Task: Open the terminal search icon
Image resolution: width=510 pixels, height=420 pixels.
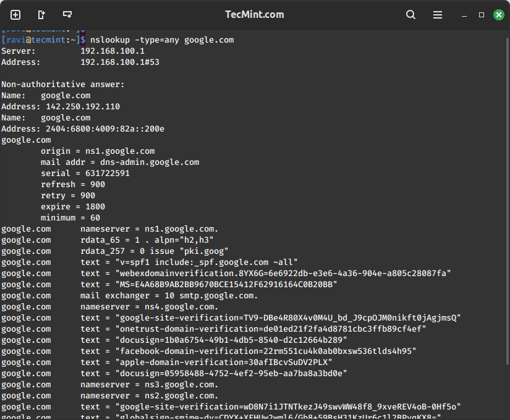Action: (411, 15)
